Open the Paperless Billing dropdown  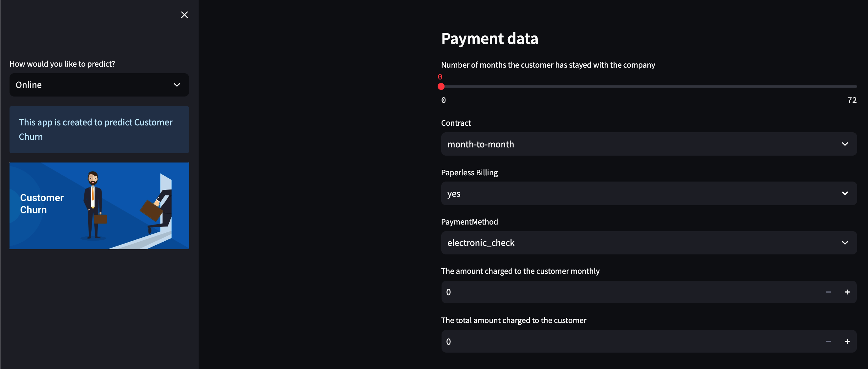640,193
